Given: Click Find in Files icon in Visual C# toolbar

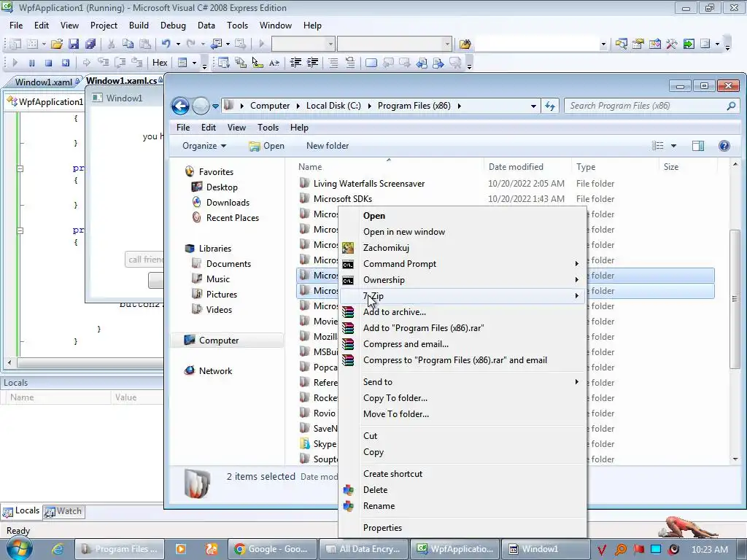Looking at the screenshot, I should pyautogui.click(x=465, y=44).
